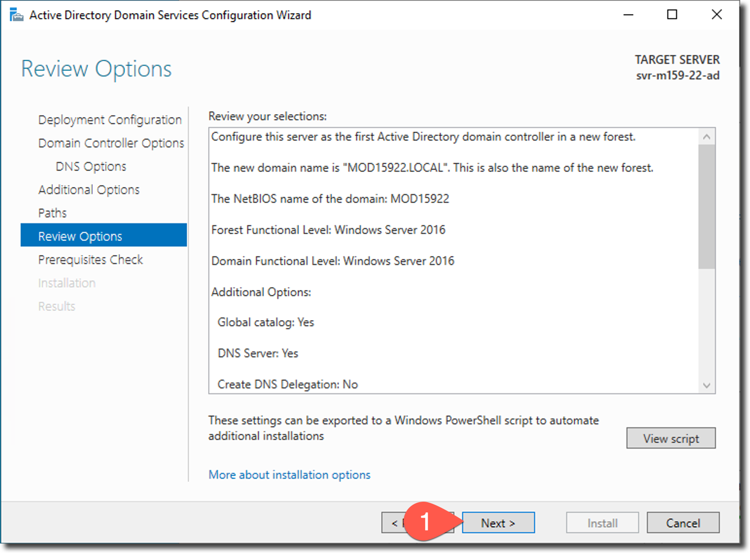Close the configuration wizard window
Screen dimensions: 750x560
(716, 15)
